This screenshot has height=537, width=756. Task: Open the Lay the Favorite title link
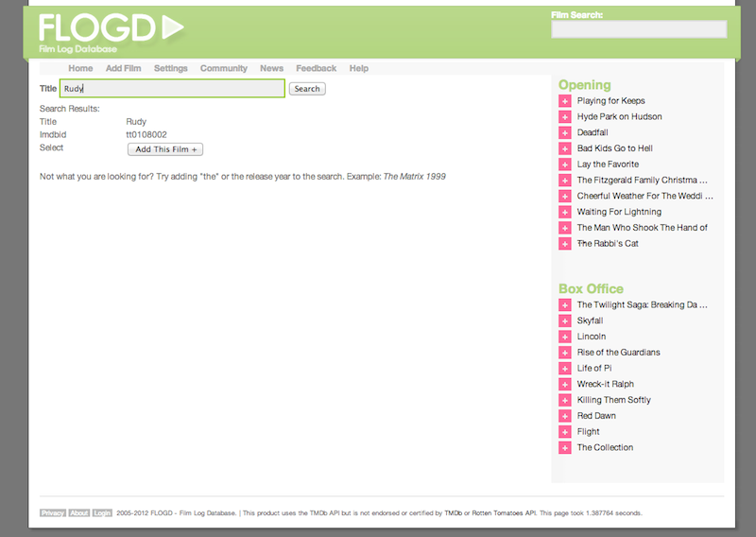(608, 165)
